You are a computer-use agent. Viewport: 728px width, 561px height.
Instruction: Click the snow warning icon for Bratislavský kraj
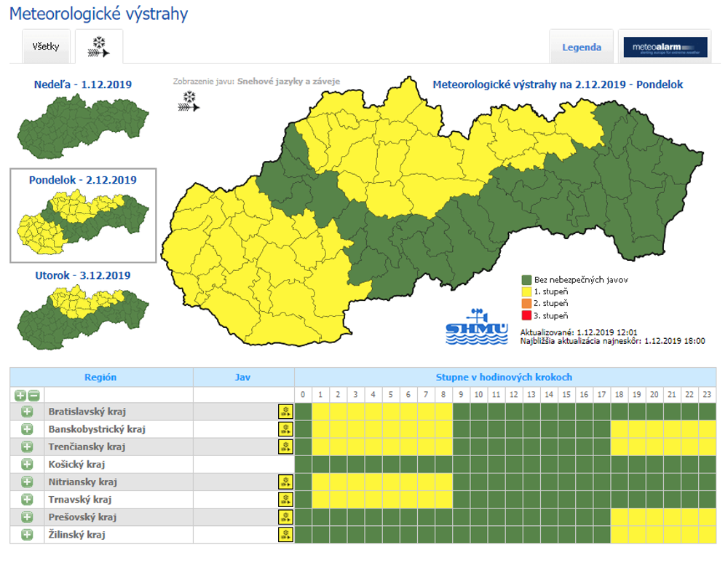(286, 412)
